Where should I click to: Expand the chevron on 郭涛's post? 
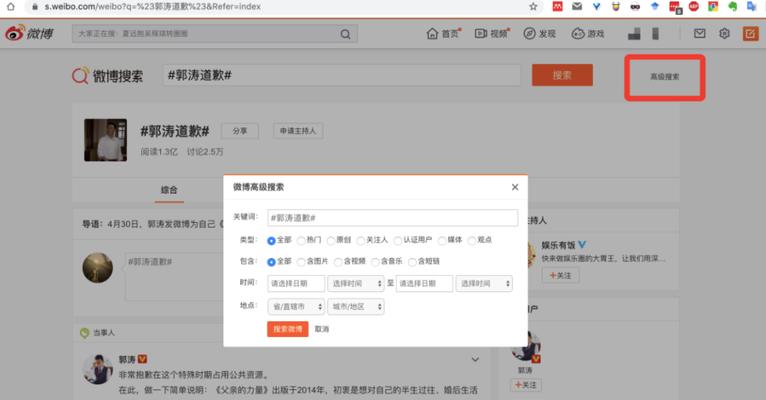point(475,359)
